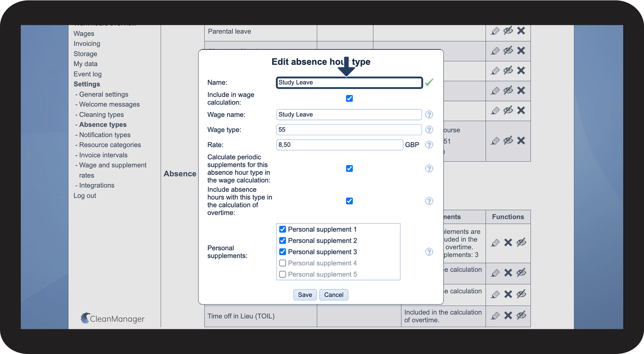Click the help icon next to Rate field

pyautogui.click(x=429, y=145)
